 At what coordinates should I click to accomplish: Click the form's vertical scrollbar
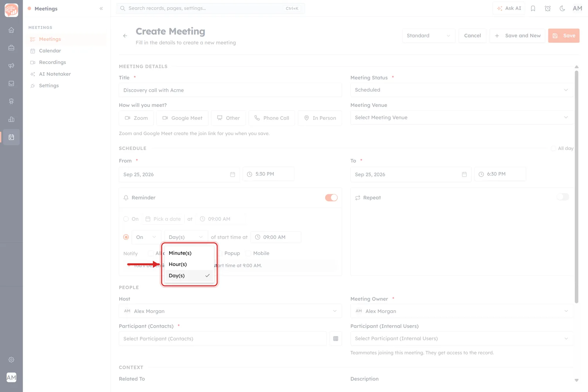(576, 187)
